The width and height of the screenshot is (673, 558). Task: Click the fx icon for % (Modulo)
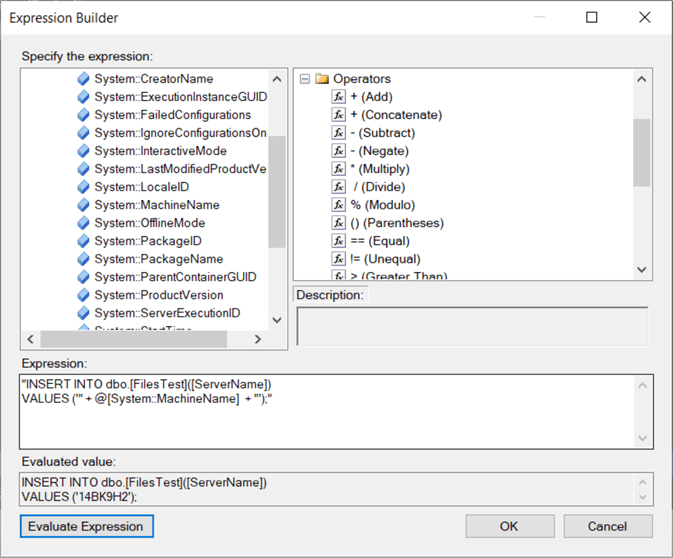[x=339, y=205]
